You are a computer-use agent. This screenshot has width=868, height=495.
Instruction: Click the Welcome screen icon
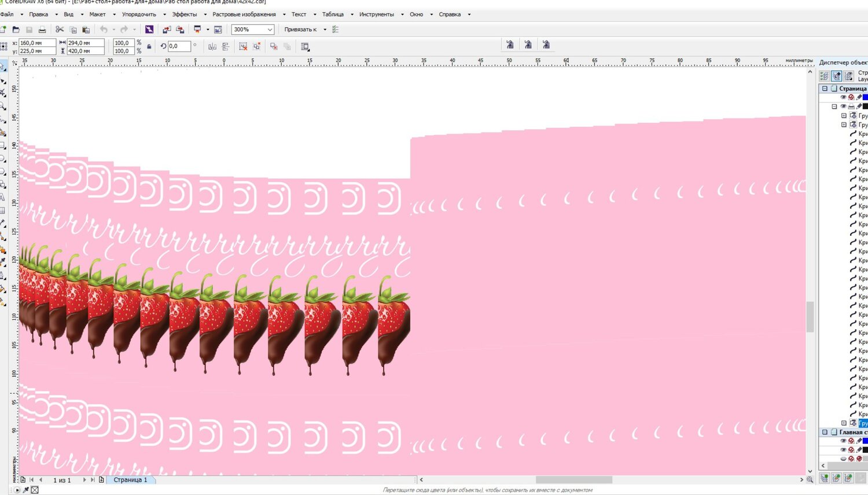(x=218, y=29)
